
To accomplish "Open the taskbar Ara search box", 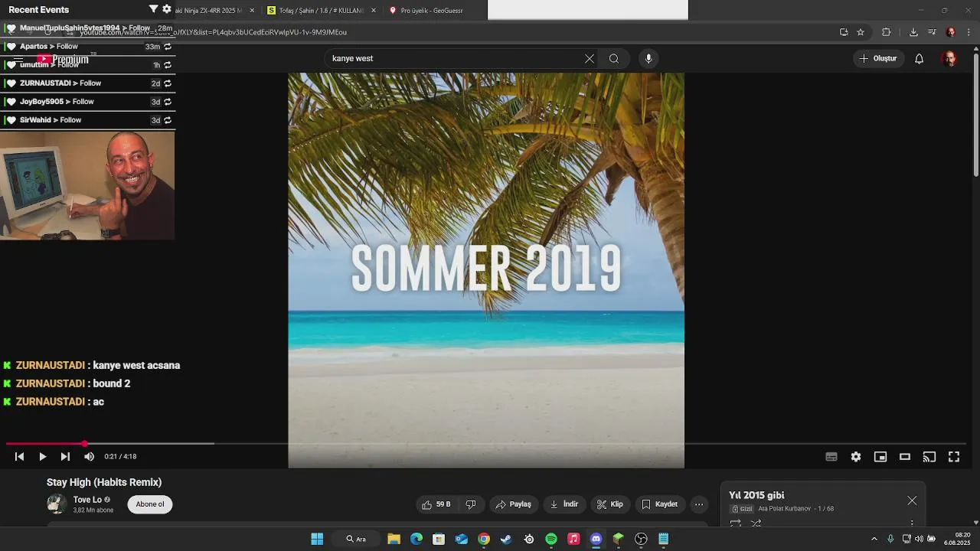I will [x=357, y=539].
